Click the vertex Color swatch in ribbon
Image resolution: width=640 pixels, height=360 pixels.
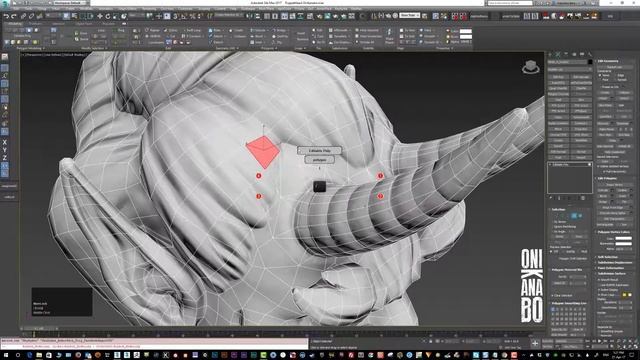click(466, 31)
